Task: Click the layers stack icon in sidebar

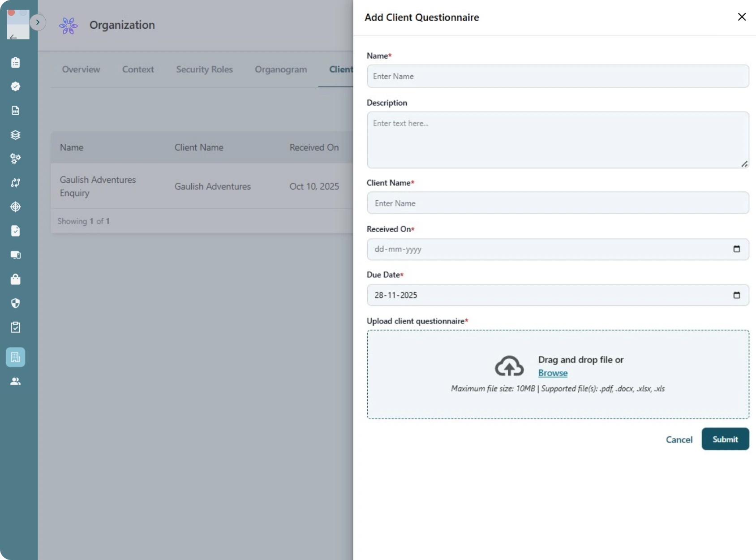Action: (x=15, y=135)
